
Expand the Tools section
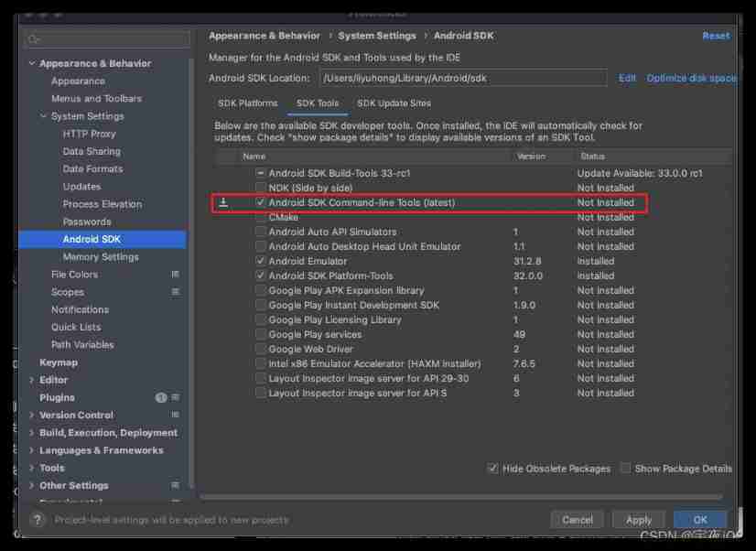(32, 468)
